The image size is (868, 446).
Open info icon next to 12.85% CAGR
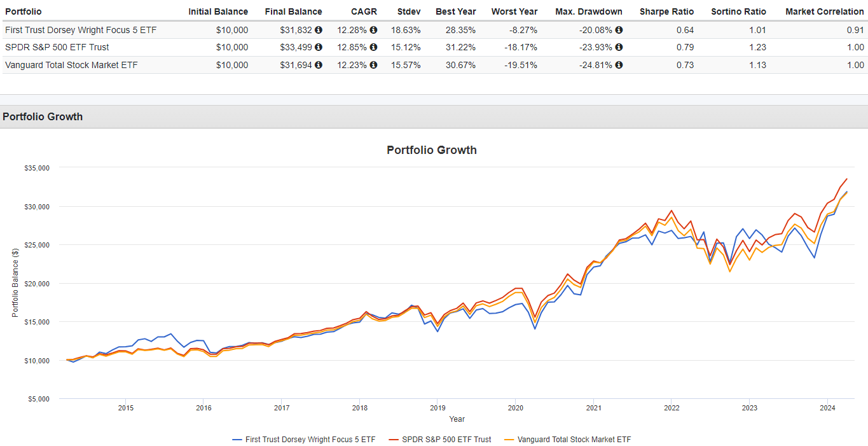coord(373,47)
